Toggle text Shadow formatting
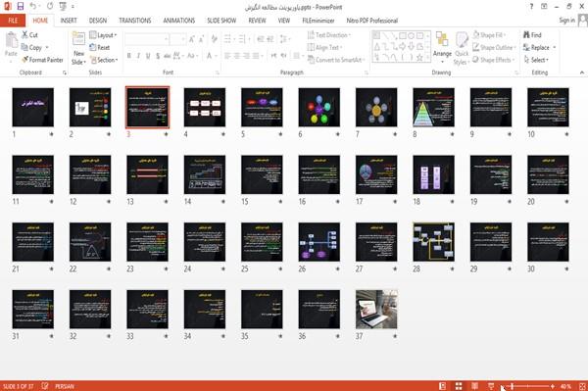 (158, 56)
